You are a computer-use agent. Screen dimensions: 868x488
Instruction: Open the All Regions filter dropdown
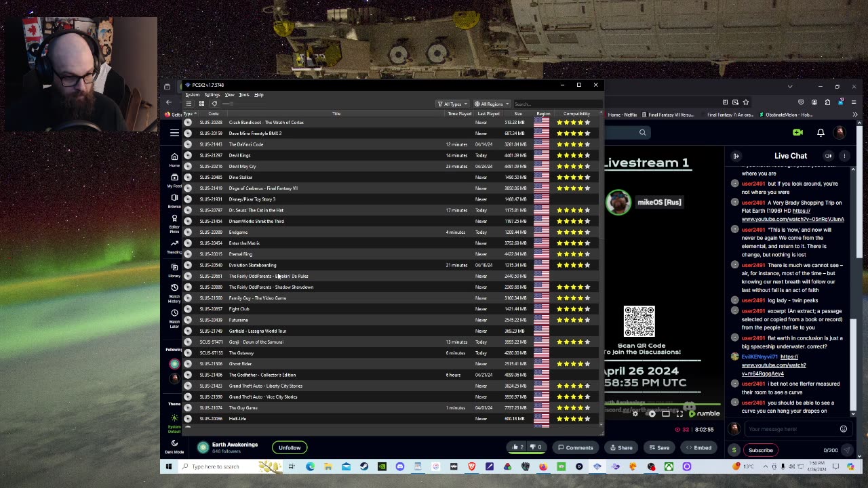492,104
